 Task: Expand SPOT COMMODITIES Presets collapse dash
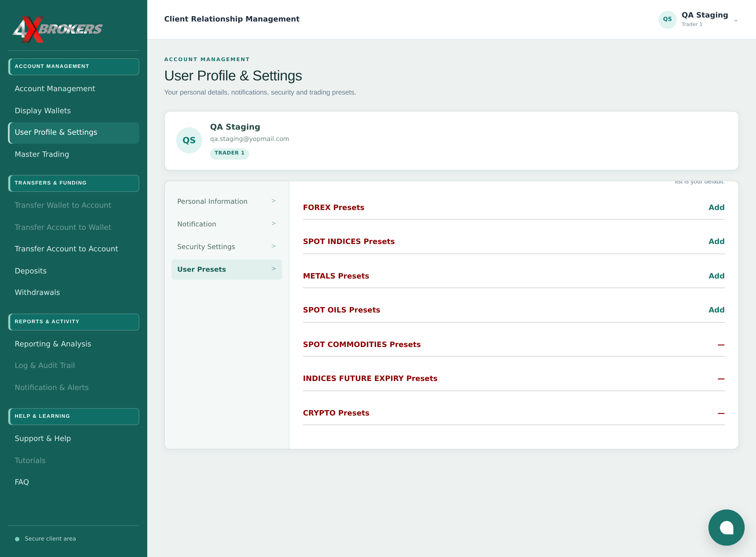coord(721,344)
